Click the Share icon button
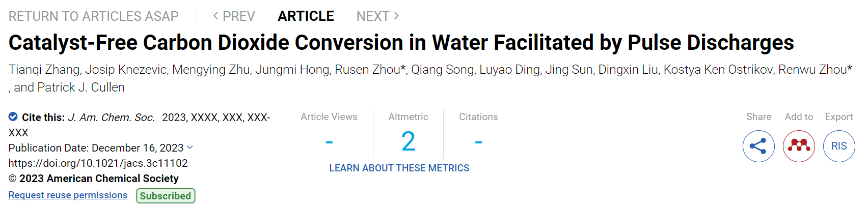Viewport: 868px width, 208px height. click(758, 146)
